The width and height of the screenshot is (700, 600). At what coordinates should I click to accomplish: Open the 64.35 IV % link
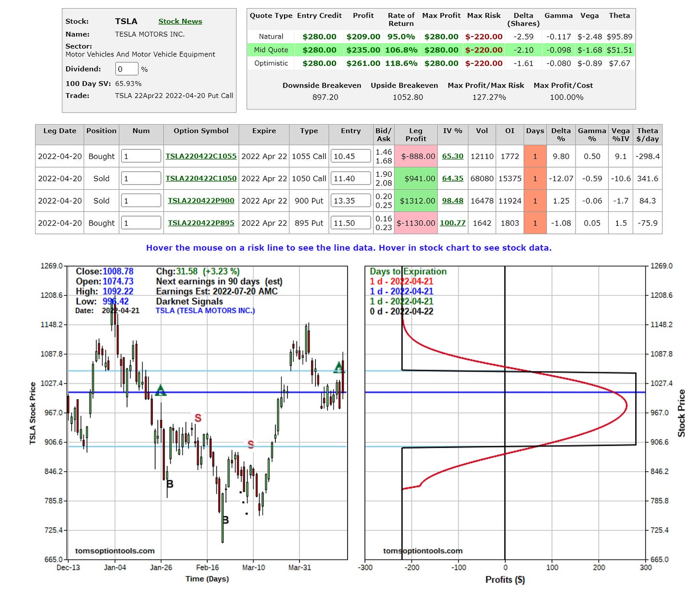coord(452,178)
